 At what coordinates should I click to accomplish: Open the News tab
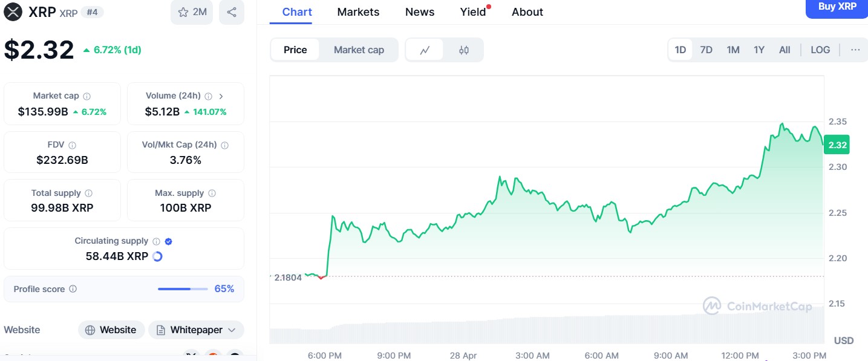420,12
